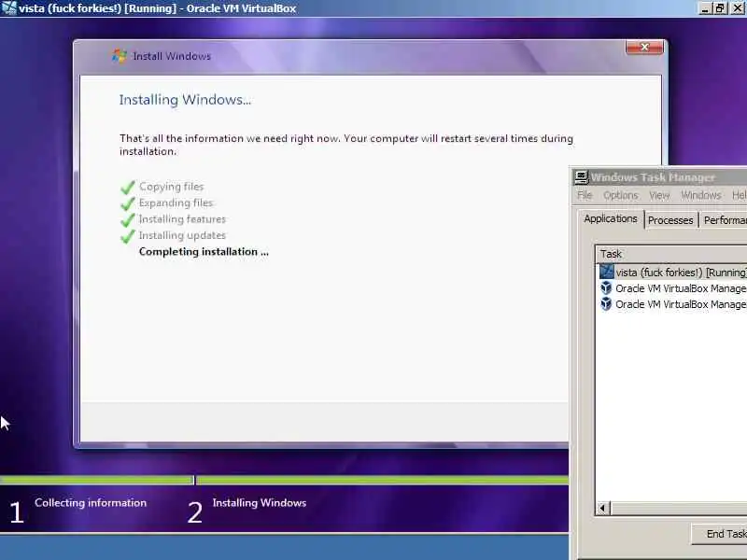Click the Installing Windows heading
The image size is (747, 560).
click(185, 100)
